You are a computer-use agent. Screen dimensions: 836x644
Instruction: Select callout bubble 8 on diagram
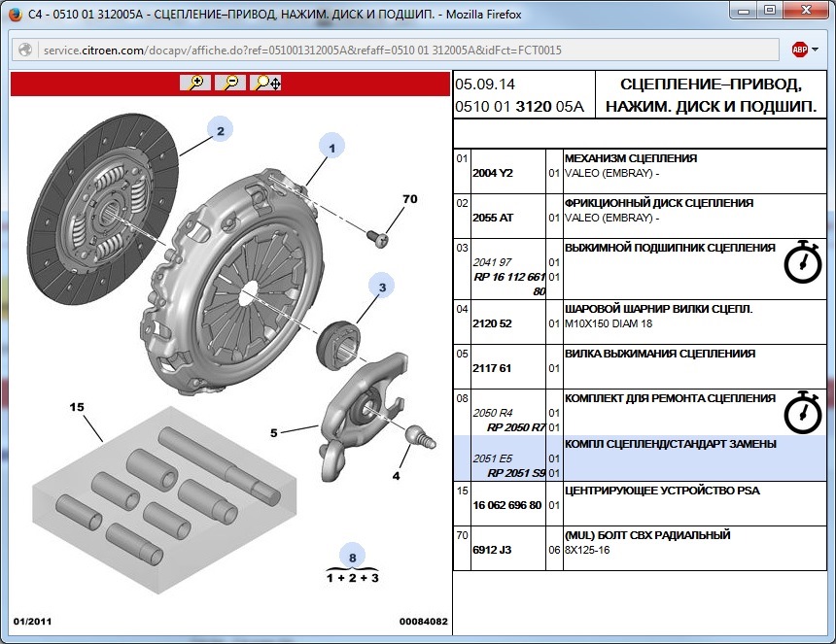(353, 557)
